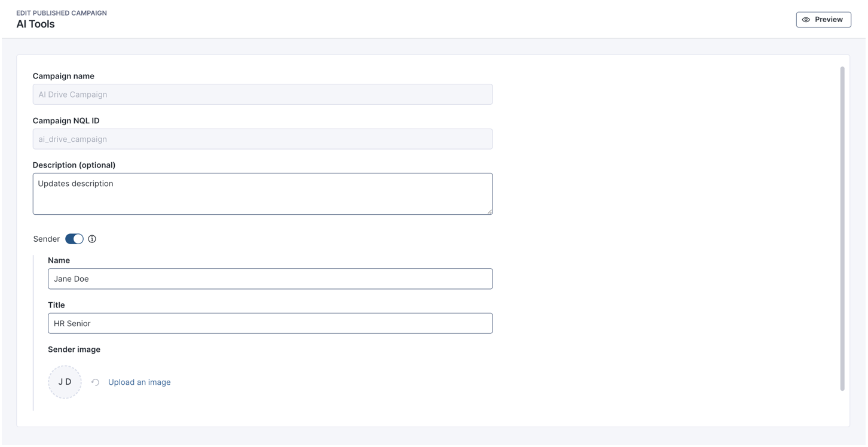The height and width of the screenshot is (447, 868).
Task: Click the 'EDIT PUBLISHED CAMPAIGN' header text
Action: click(62, 13)
